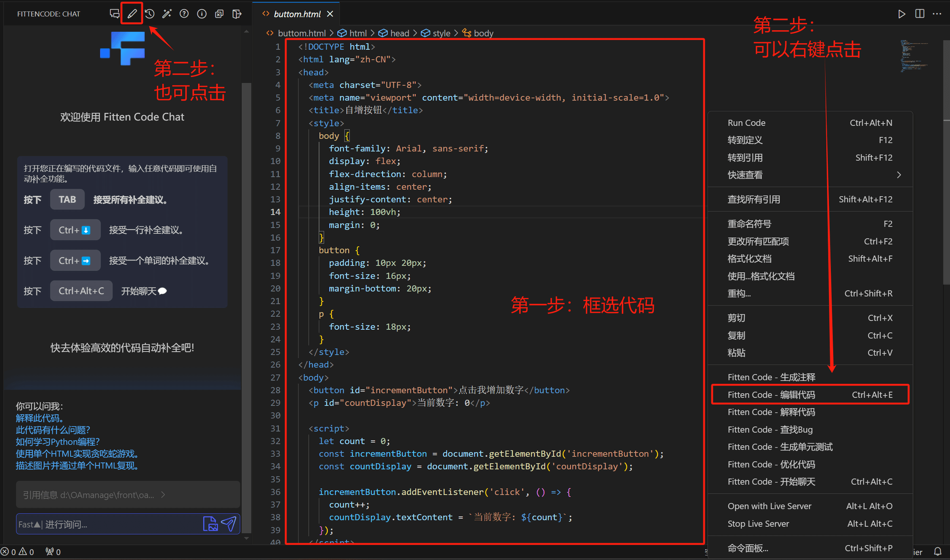Open the style breadcrumb dropdown

[436, 33]
